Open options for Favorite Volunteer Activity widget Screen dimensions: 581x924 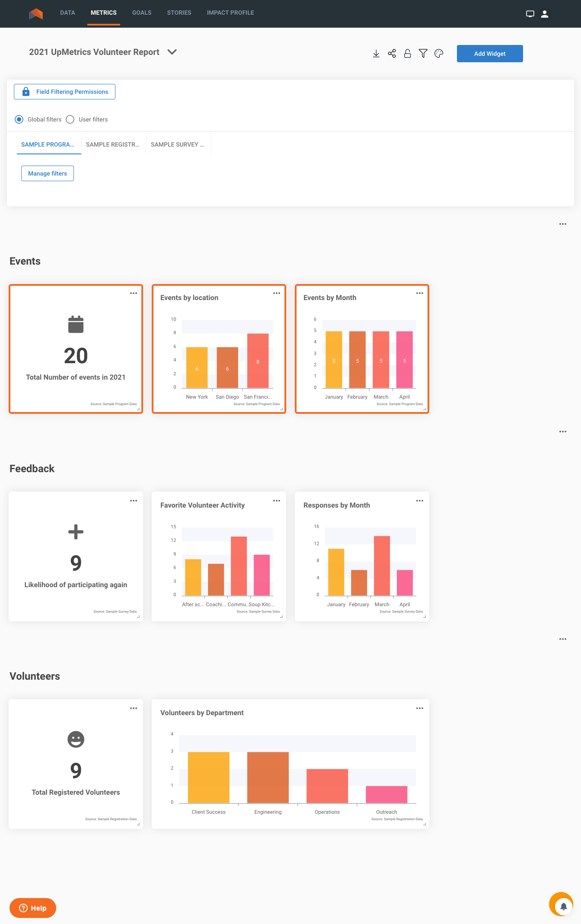(x=277, y=501)
